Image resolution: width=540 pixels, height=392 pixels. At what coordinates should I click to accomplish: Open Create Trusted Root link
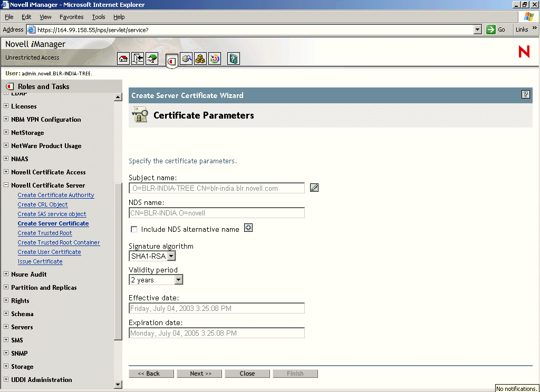(x=45, y=233)
